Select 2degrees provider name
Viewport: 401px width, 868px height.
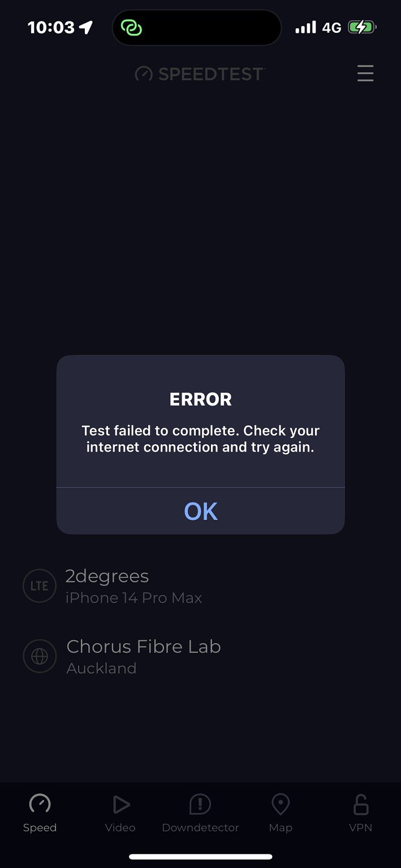coord(107,576)
